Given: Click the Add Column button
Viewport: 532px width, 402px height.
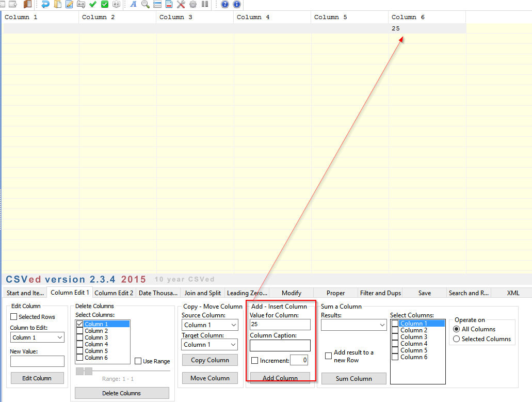Looking at the screenshot, I should [x=280, y=378].
